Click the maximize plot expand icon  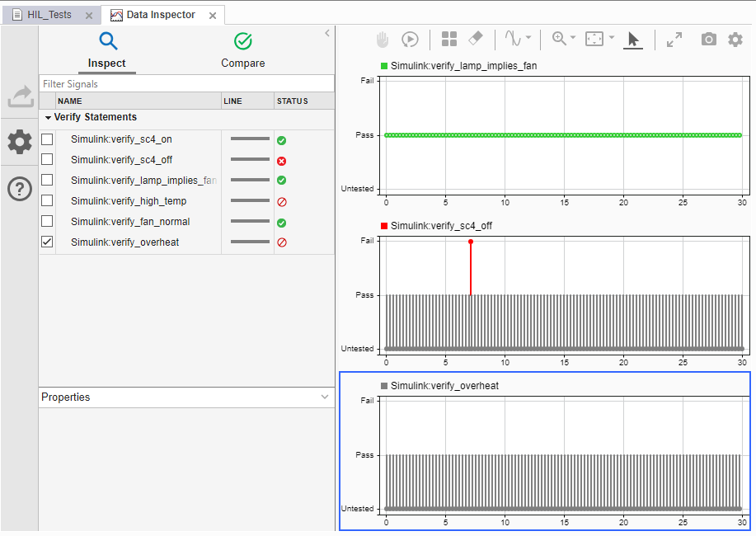[674, 39]
